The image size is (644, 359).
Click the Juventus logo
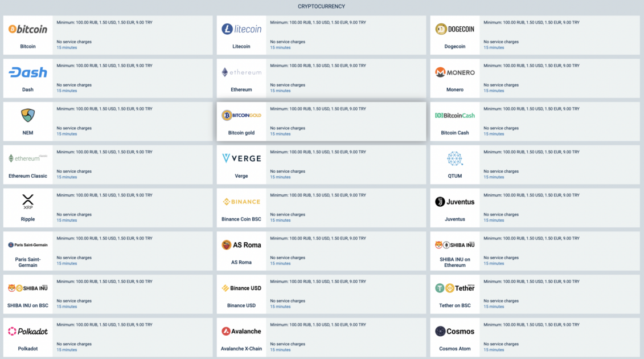click(x=454, y=202)
